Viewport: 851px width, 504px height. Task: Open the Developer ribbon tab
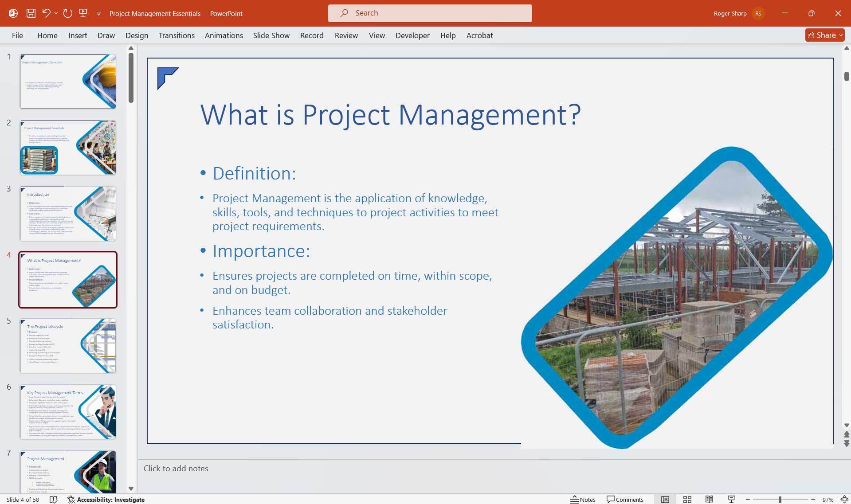[x=412, y=35]
